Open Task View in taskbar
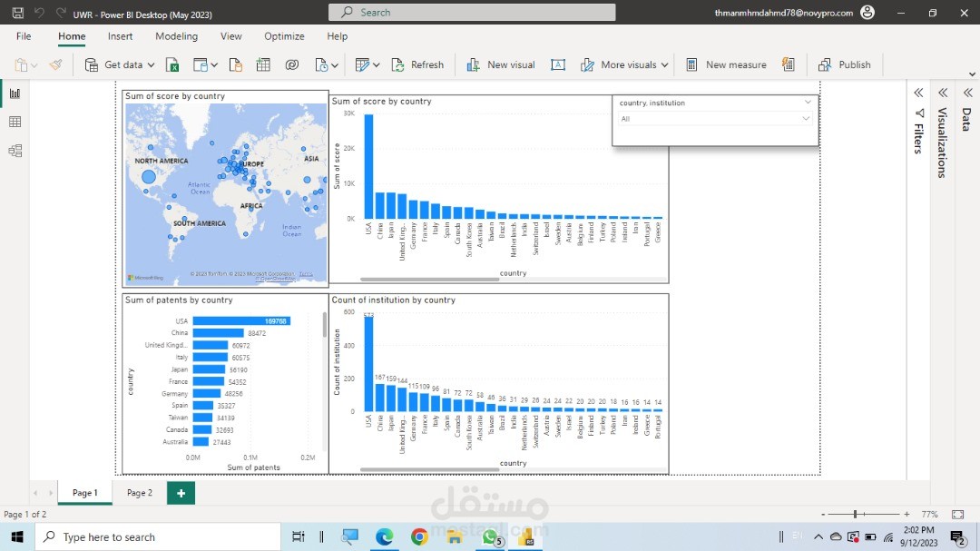 tap(299, 536)
